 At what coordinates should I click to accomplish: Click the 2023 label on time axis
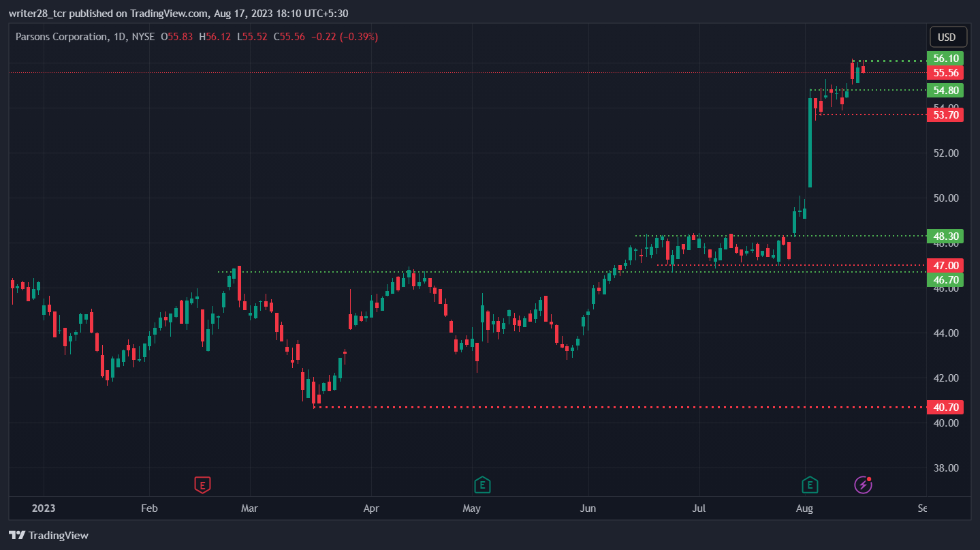coord(44,508)
